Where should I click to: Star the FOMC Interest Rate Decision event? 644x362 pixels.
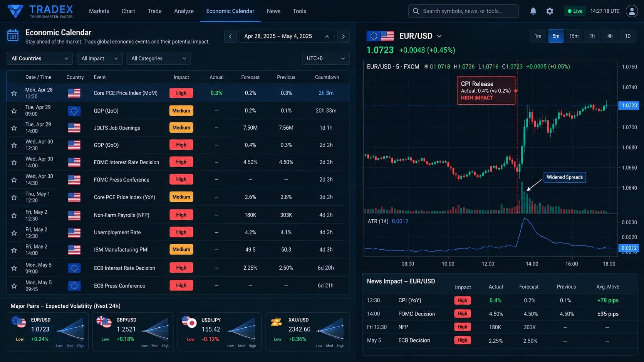click(x=14, y=162)
